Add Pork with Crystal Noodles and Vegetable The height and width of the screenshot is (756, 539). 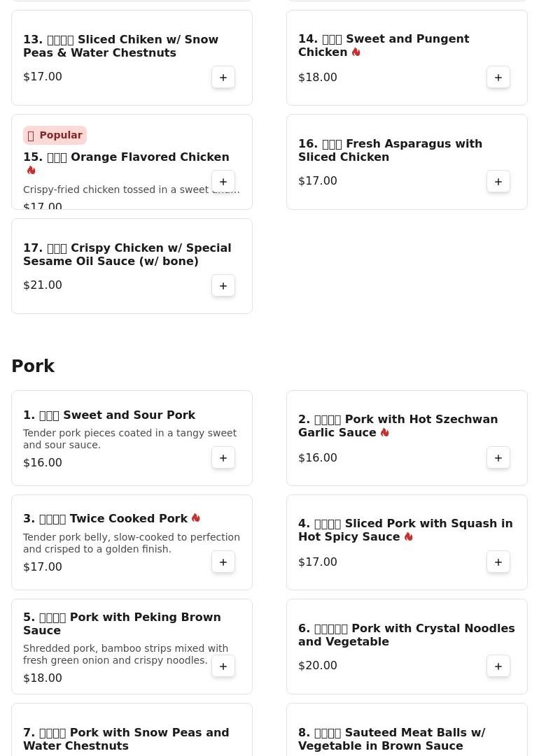click(x=498, y=666)
